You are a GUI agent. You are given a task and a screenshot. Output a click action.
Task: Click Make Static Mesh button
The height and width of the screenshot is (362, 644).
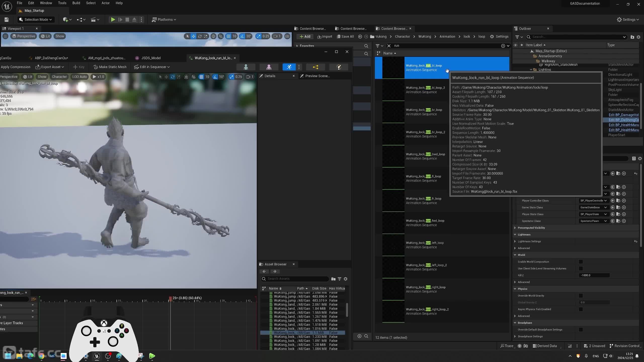(110, 67)
